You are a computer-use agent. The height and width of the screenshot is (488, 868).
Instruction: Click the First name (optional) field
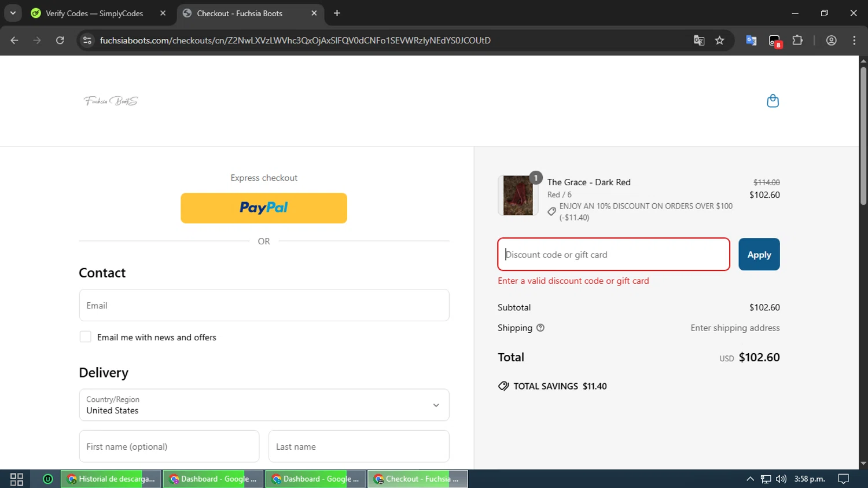tap(169, 446)
